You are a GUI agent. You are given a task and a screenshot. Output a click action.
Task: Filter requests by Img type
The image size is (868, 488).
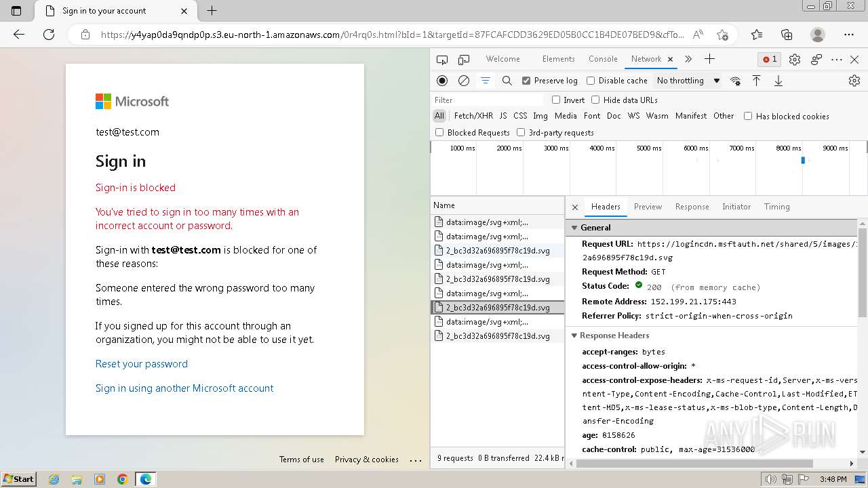pos(540,116)
